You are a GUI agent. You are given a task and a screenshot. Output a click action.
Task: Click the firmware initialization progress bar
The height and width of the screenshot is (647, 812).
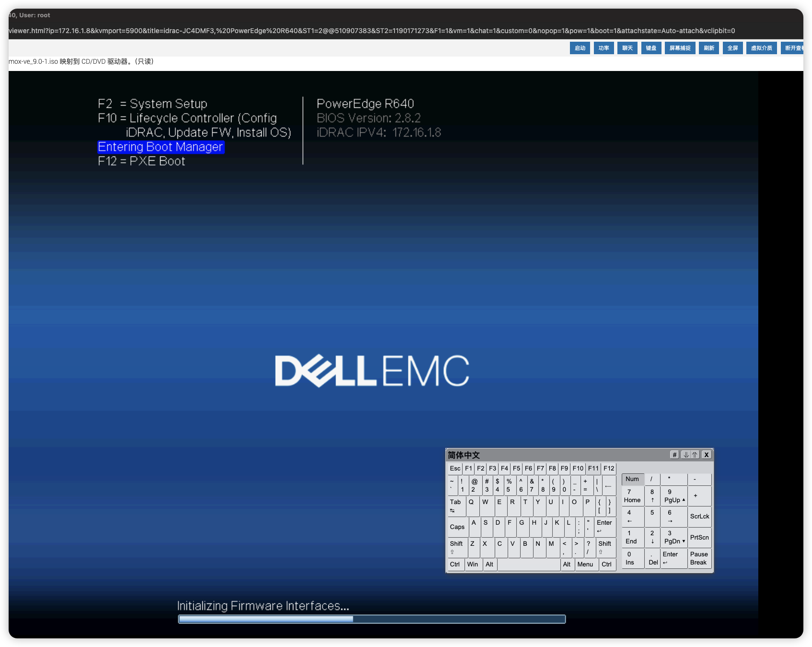(x=371, y=619)
